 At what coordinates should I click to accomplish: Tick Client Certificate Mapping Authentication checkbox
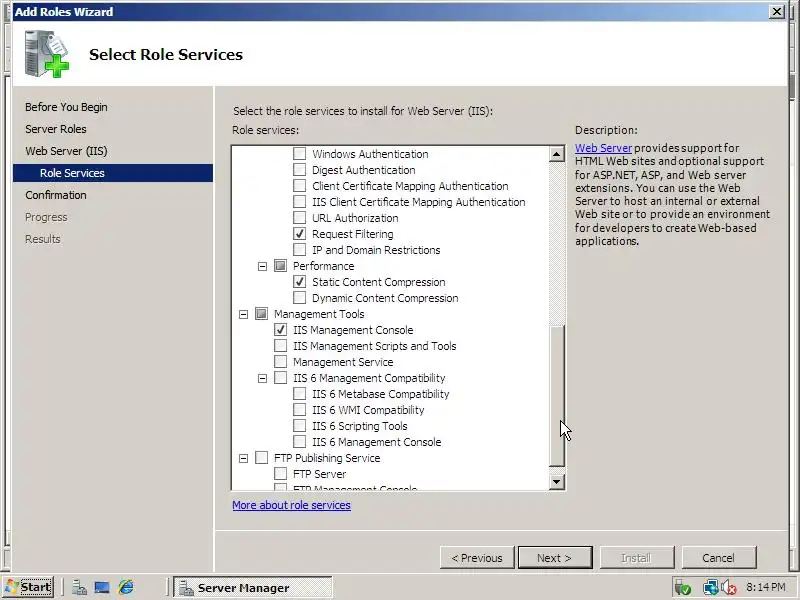(x=299, y=186)
